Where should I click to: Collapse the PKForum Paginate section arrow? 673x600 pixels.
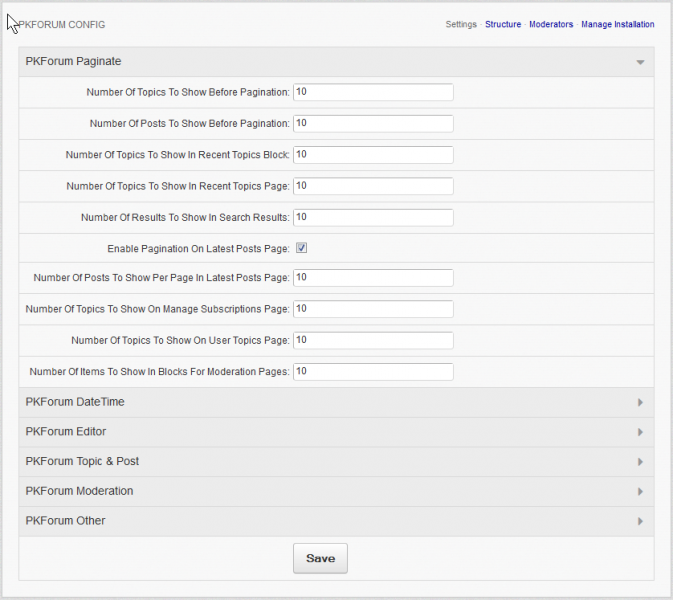[640, 62]
